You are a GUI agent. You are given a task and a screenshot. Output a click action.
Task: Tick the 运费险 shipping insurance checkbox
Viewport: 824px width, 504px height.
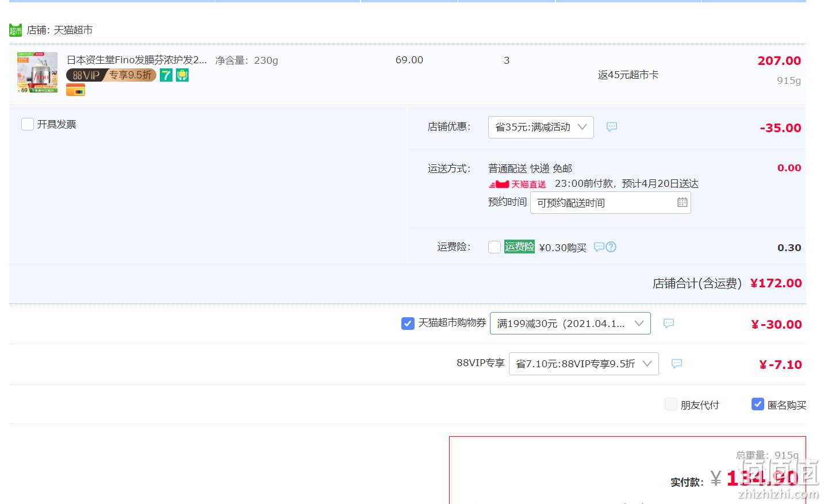495,247
